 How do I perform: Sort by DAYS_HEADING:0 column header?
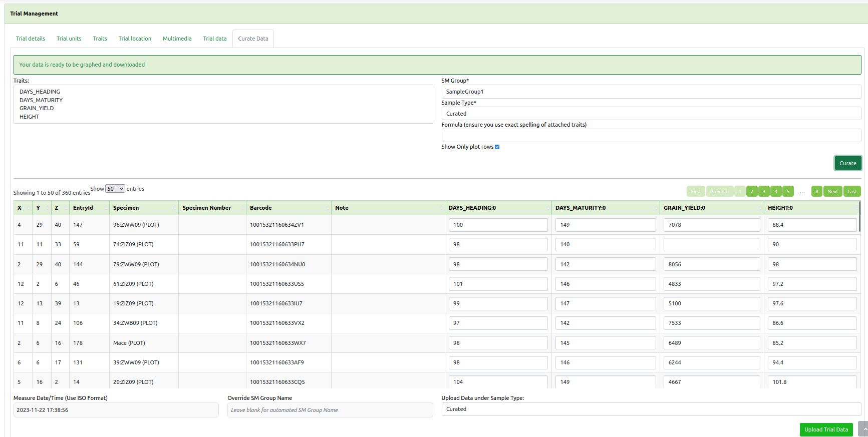[x=497, y=208]
